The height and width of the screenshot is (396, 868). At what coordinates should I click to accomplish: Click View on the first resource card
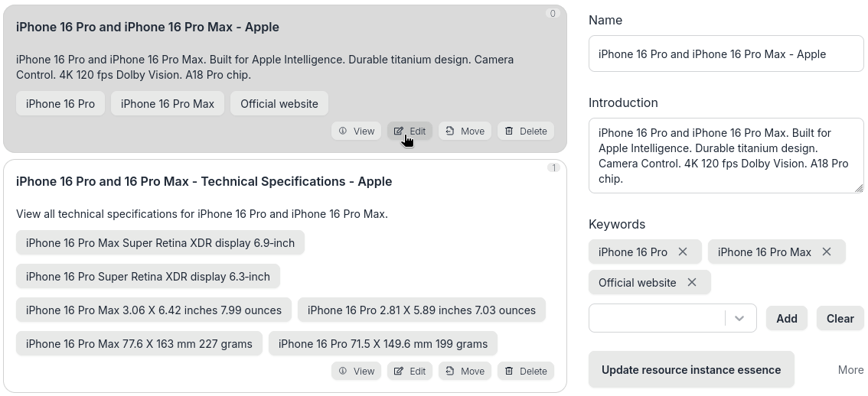[x=356, y=131]
